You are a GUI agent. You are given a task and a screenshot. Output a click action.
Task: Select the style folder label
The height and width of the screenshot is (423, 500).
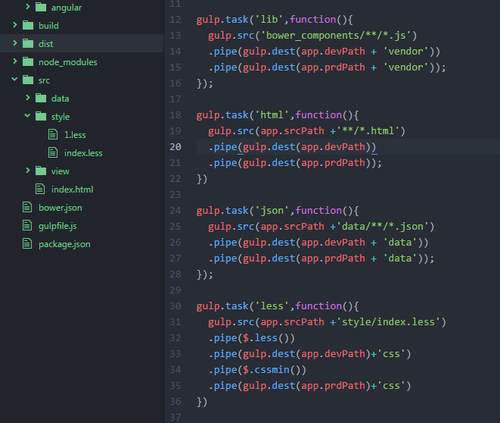[60, 117]
